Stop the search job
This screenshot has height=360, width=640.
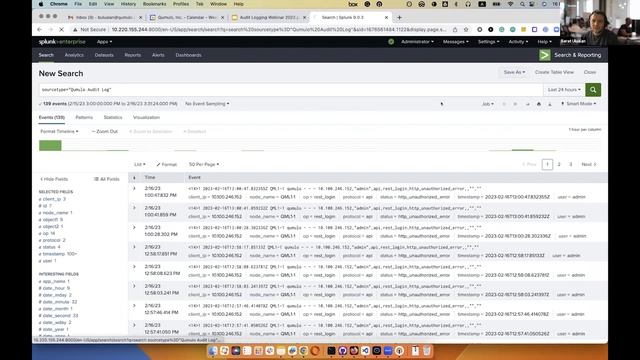coord(515,104)
